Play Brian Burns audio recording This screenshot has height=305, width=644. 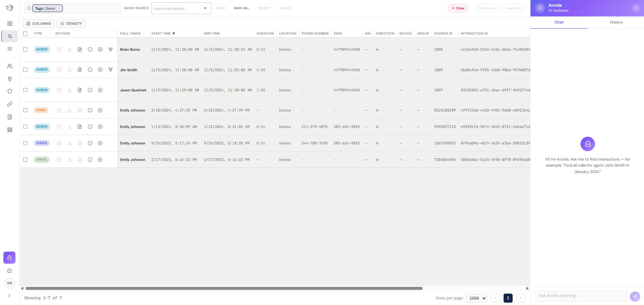click(x=100, y=49)
